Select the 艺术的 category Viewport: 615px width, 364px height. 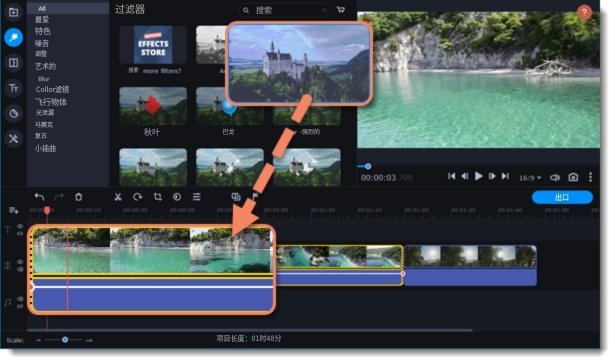(x=45, y=66)
